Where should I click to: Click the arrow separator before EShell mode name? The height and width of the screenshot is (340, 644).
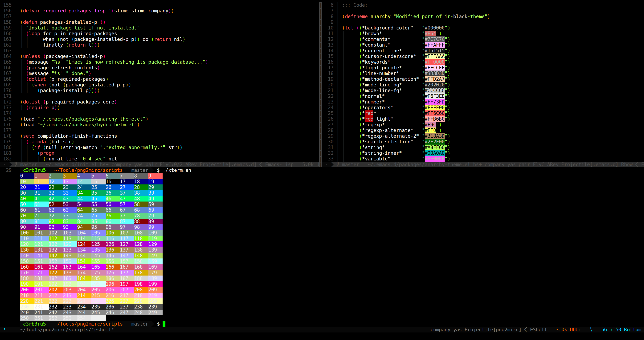point(526,329)
